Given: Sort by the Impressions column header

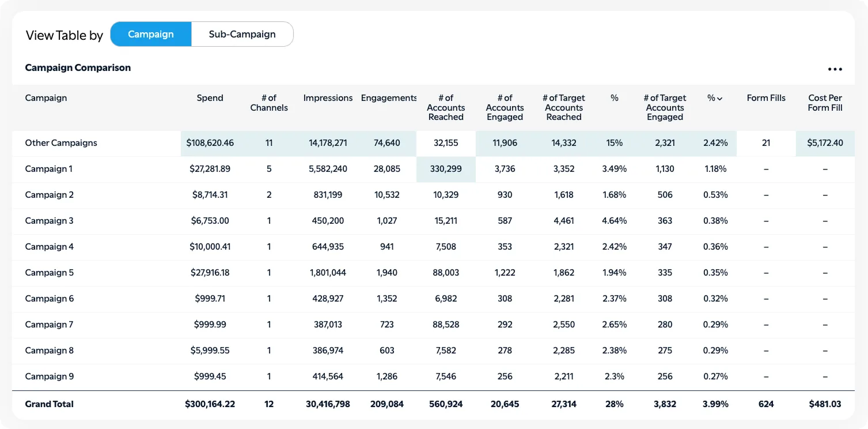Looking at the screenshot, I should (x=327, y=98).
